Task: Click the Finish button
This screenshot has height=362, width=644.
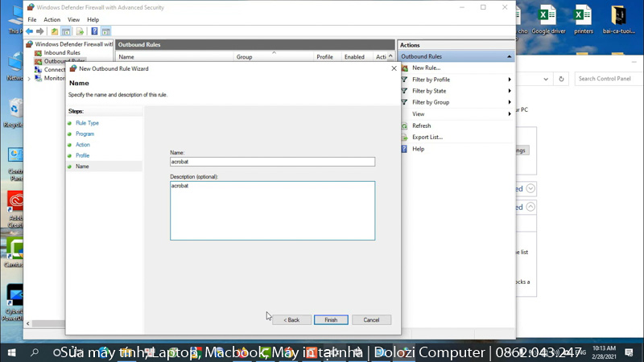Action: pos(331,320)
